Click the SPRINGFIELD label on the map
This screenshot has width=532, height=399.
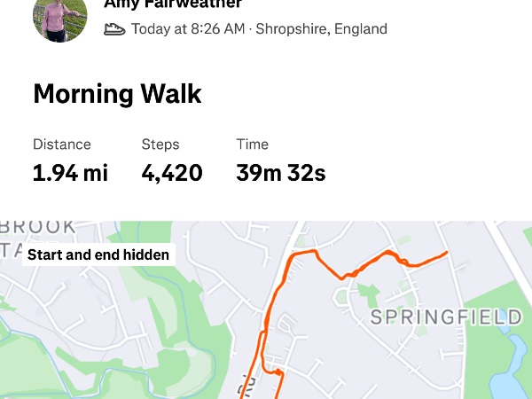click(x=446, y=317)
